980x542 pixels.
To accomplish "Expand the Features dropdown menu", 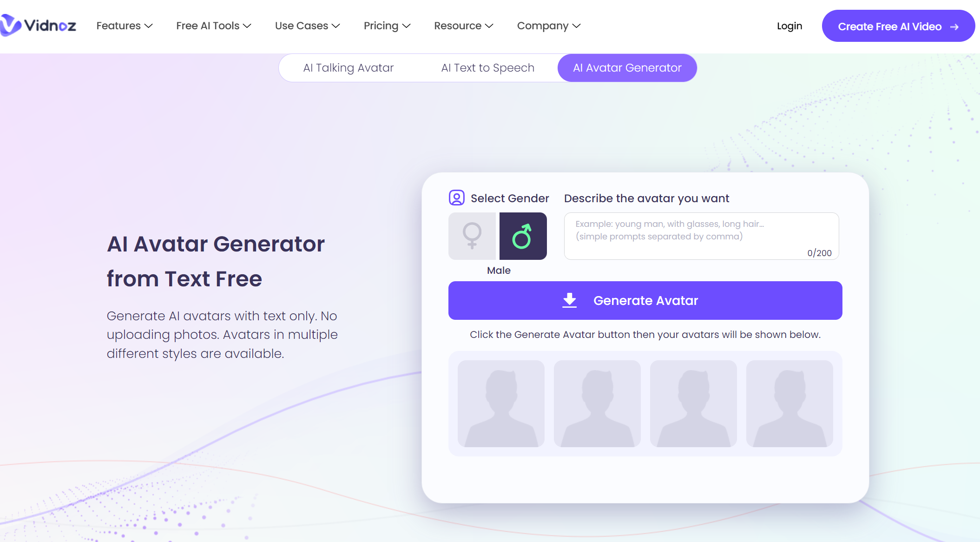I will [123, 26].
